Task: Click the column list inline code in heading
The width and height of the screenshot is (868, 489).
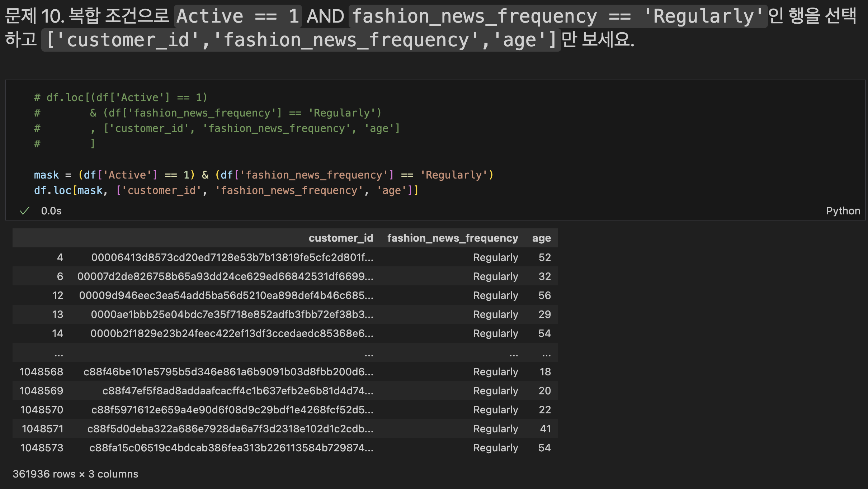Action: pyautogui.click(x=301, y=40)
